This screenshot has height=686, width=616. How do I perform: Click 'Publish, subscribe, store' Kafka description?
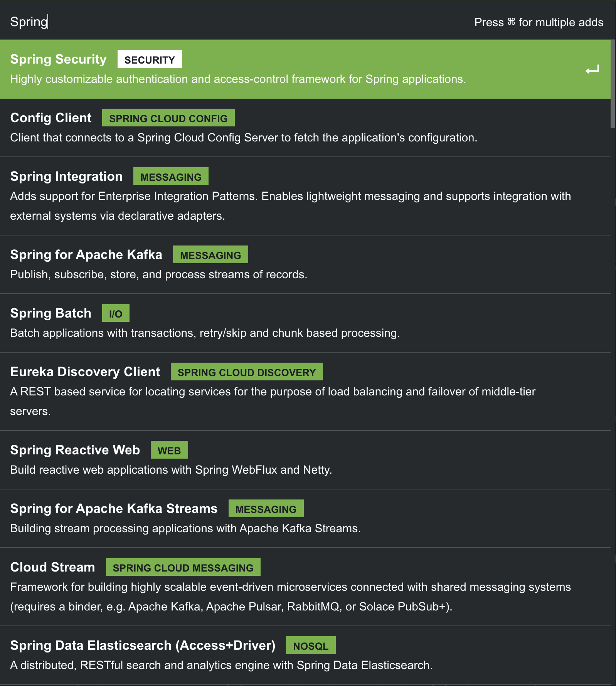coord(158,274)
